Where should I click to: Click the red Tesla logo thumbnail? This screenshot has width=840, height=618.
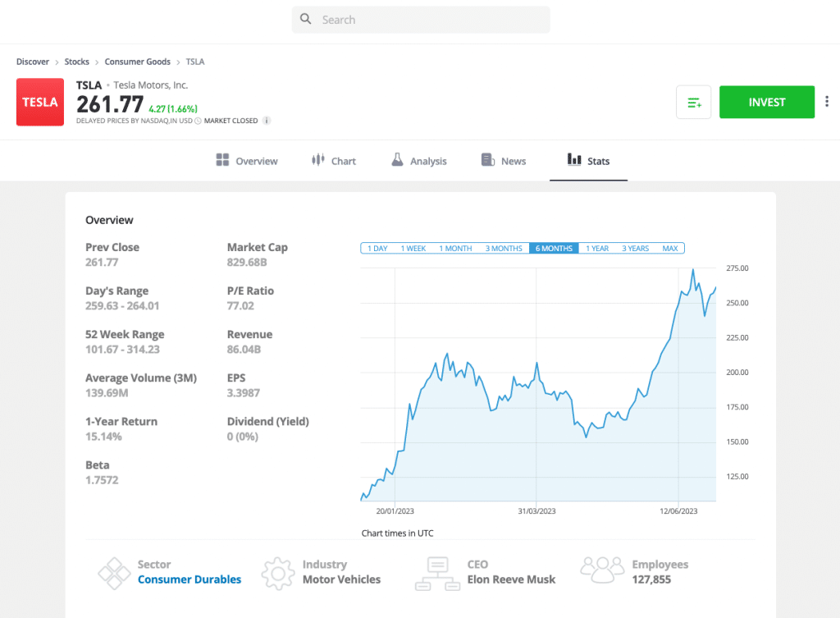(x=39, y=102)
